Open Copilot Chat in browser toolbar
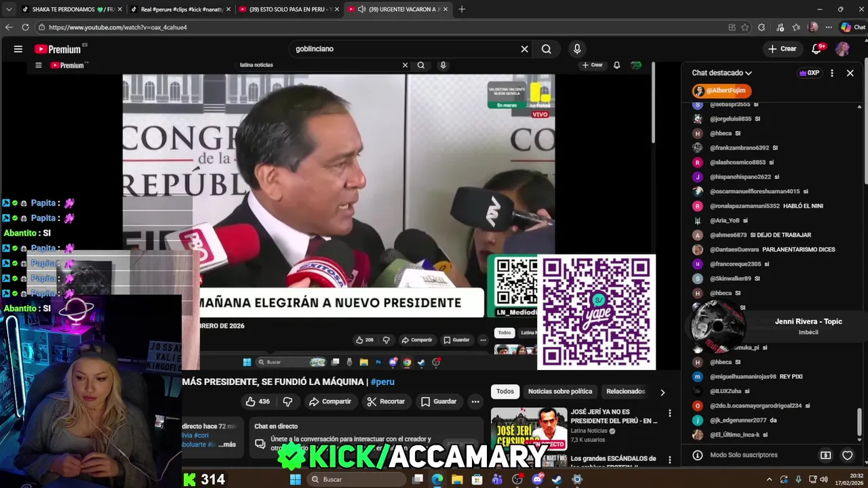Viewport: 868px width, 488px height. point(853,27)
